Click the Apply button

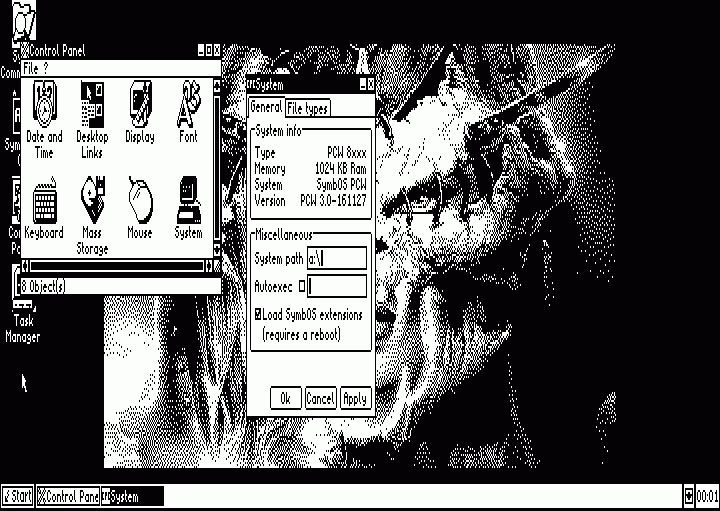point(355,398)
